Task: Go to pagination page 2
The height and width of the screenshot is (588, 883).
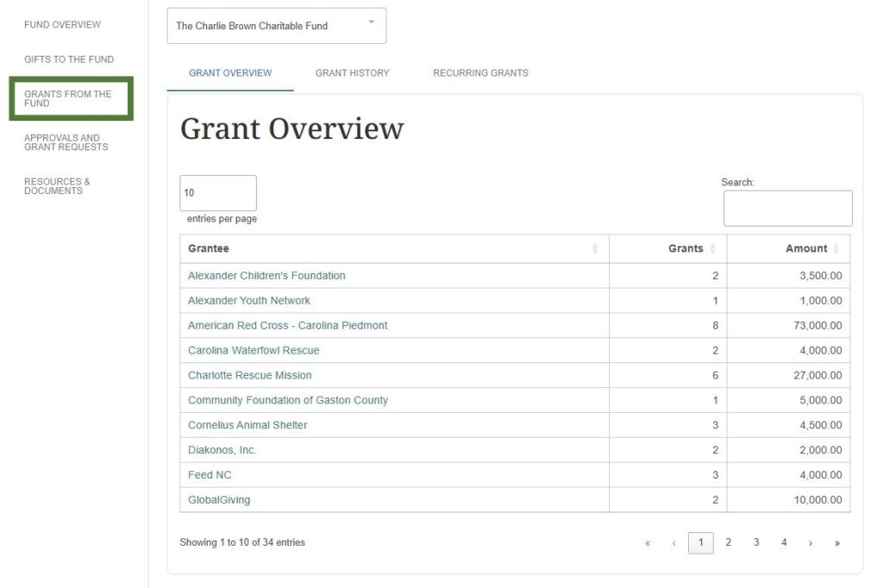Action: pos(728,542)
